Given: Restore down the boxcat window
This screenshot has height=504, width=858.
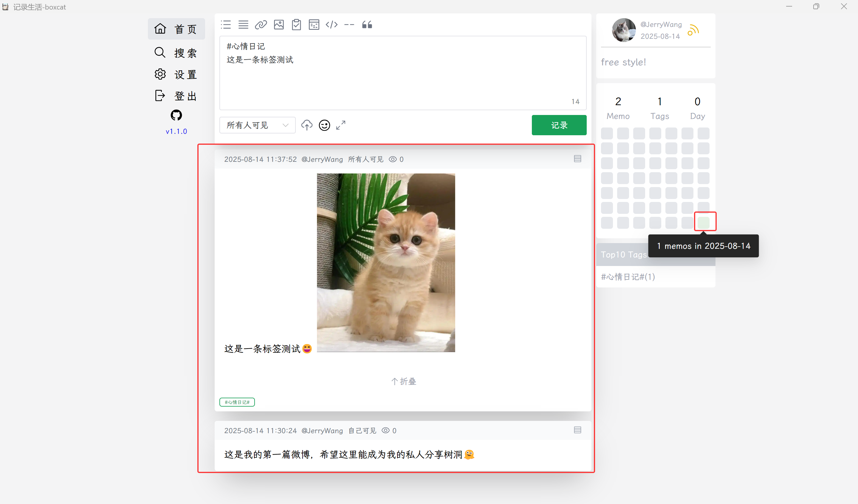Looking at the screenshot, I should tap(816, 7).
